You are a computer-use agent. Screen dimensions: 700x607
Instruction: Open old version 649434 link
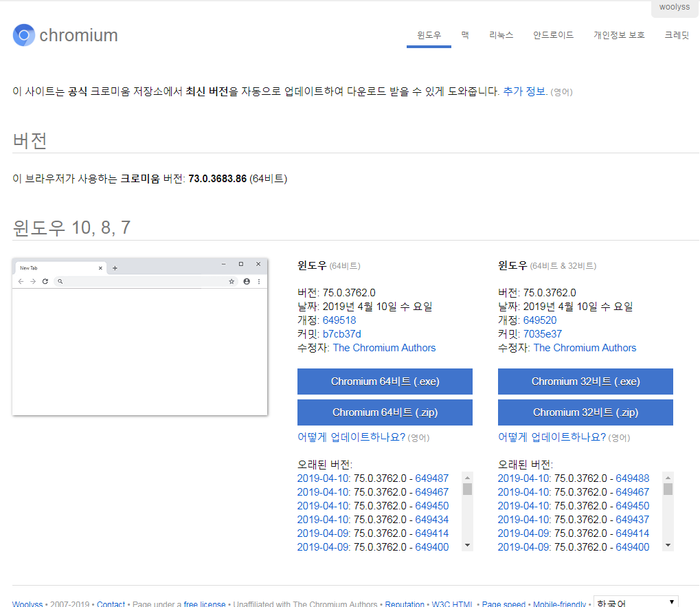click(x=431, y=520)
